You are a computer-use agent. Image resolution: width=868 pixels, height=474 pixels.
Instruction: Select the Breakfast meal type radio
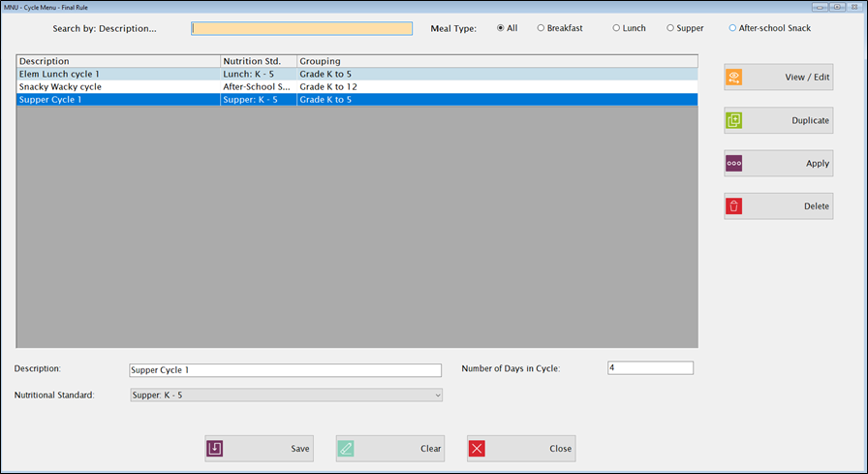[x=541, y=28]
